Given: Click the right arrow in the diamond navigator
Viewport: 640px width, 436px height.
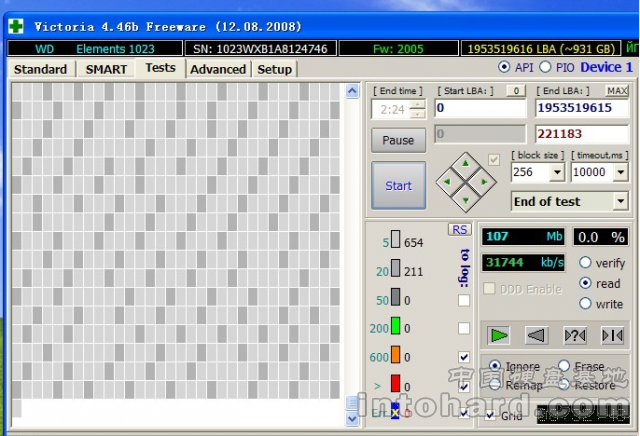Looking at the screenshot, I should click(484, 182).
